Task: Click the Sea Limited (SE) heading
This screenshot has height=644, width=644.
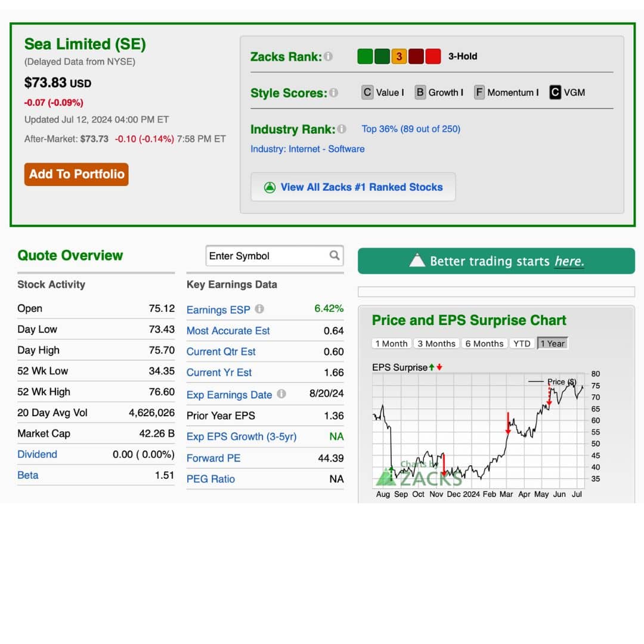Action: 85,44
